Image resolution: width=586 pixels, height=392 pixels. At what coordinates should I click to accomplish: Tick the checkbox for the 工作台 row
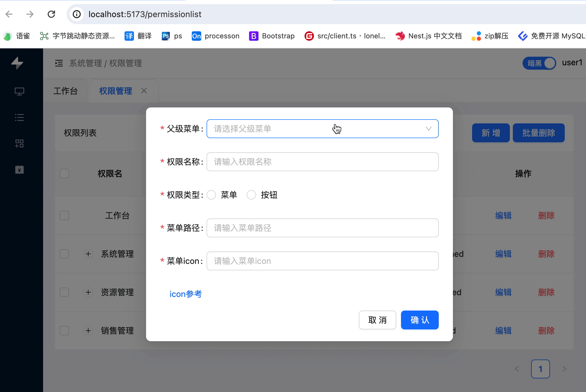point(64,215)
